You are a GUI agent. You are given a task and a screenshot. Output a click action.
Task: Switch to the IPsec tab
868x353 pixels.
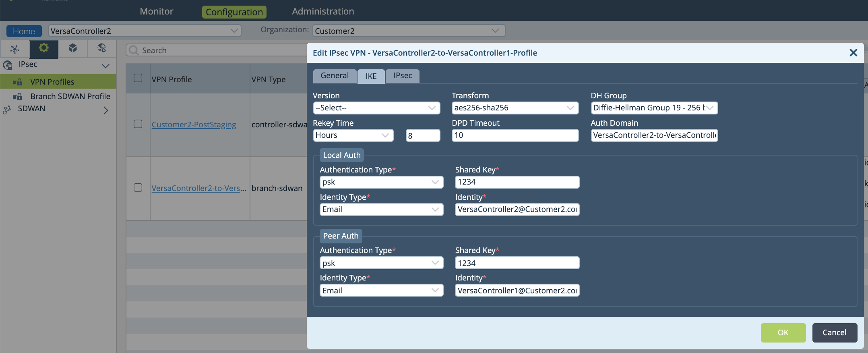coord(403,76)
